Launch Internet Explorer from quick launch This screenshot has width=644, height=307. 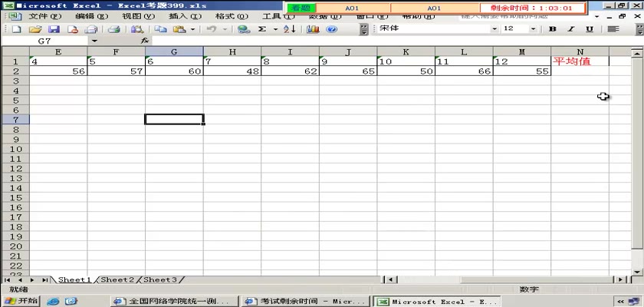click(x=53, y=302)
